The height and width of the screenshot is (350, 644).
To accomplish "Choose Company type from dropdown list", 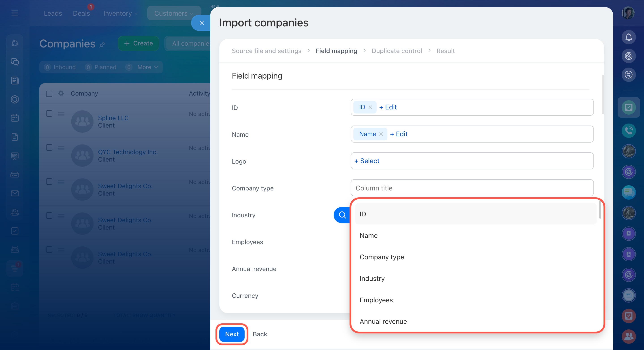I will click(382, 257).
